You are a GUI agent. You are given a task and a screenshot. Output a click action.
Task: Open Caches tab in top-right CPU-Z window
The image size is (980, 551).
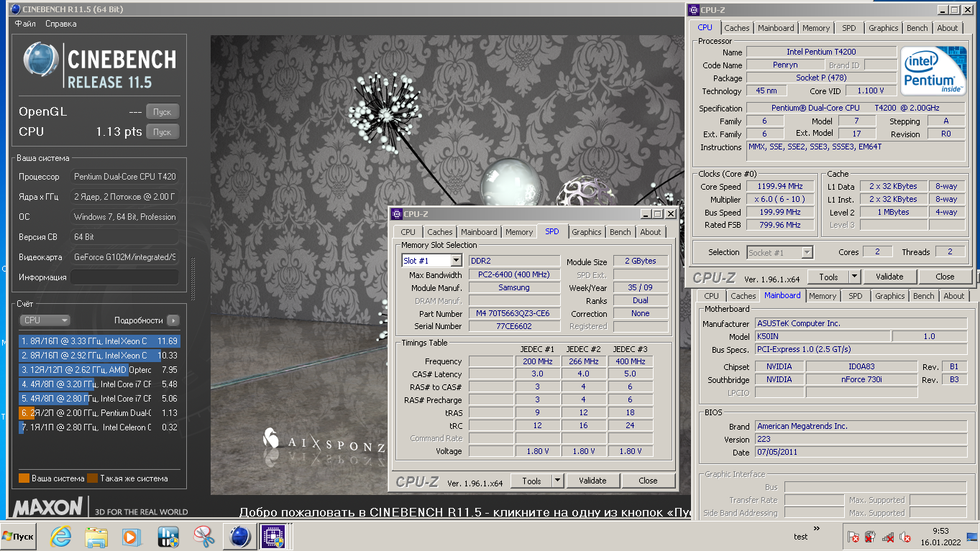point(737,28)
